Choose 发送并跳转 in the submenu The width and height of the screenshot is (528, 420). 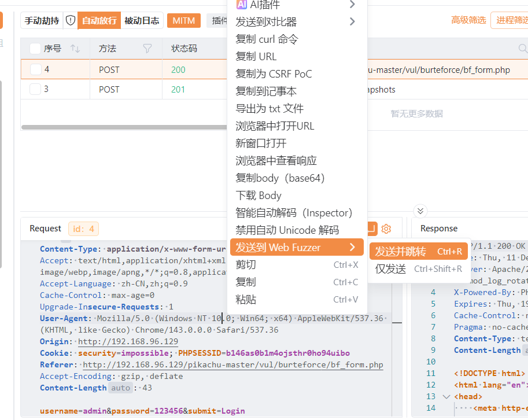pos(419,251)
